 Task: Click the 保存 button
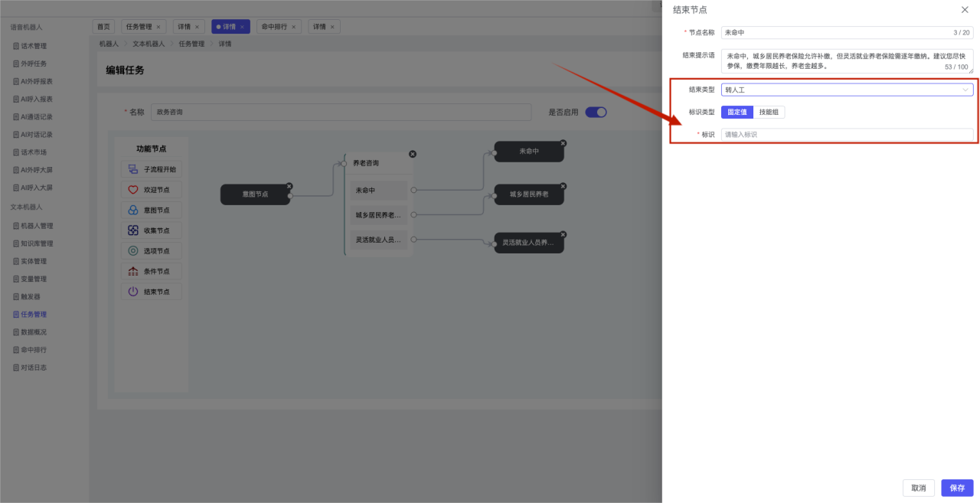click(957, 488)
